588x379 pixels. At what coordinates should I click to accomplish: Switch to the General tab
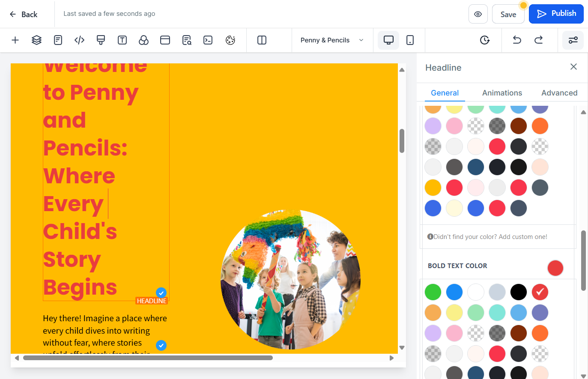point(445,93)
